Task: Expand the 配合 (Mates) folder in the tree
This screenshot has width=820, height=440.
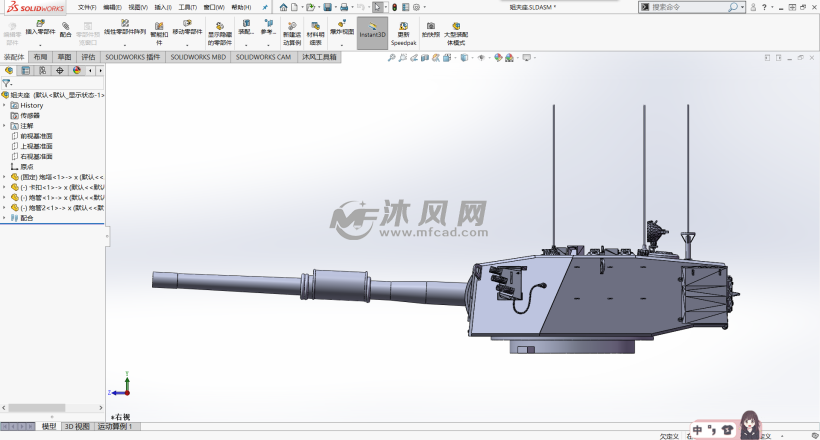Action: pos(4,217)
